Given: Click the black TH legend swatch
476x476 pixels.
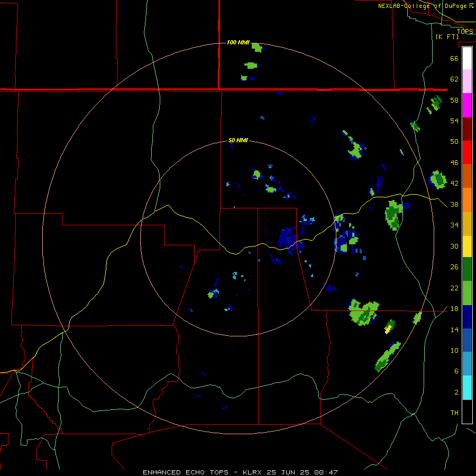Looking at the screenshot, I should (467, 411).
